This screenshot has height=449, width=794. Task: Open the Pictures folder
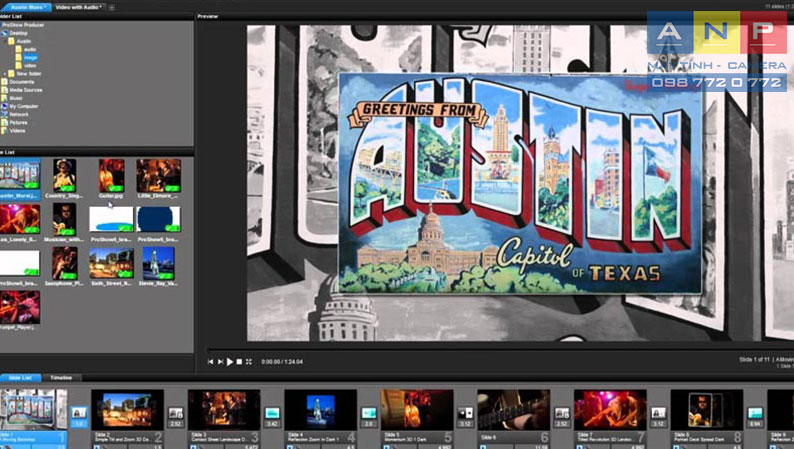(14, 123)
